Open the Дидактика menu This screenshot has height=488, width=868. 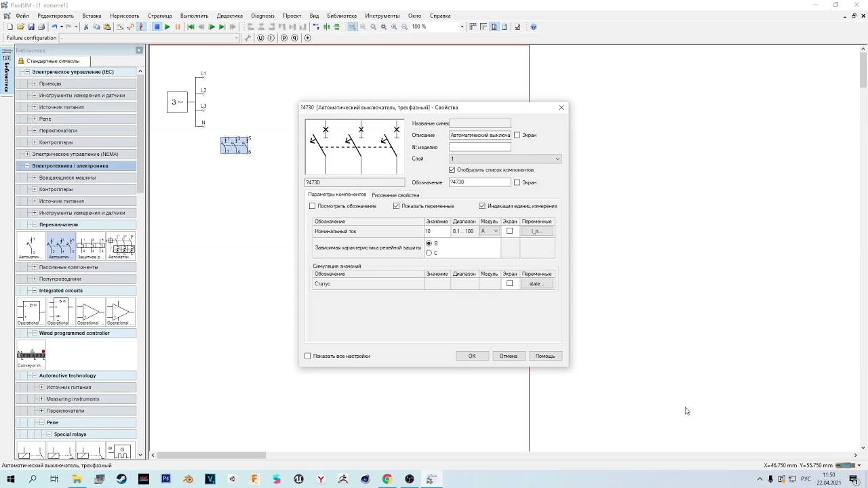click(230, 16)
